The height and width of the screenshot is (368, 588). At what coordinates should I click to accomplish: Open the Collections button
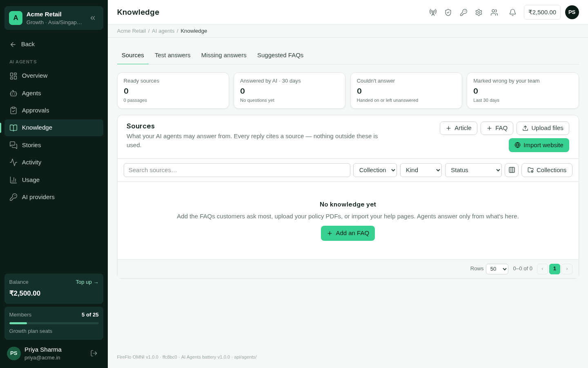(x=547, y=170)
